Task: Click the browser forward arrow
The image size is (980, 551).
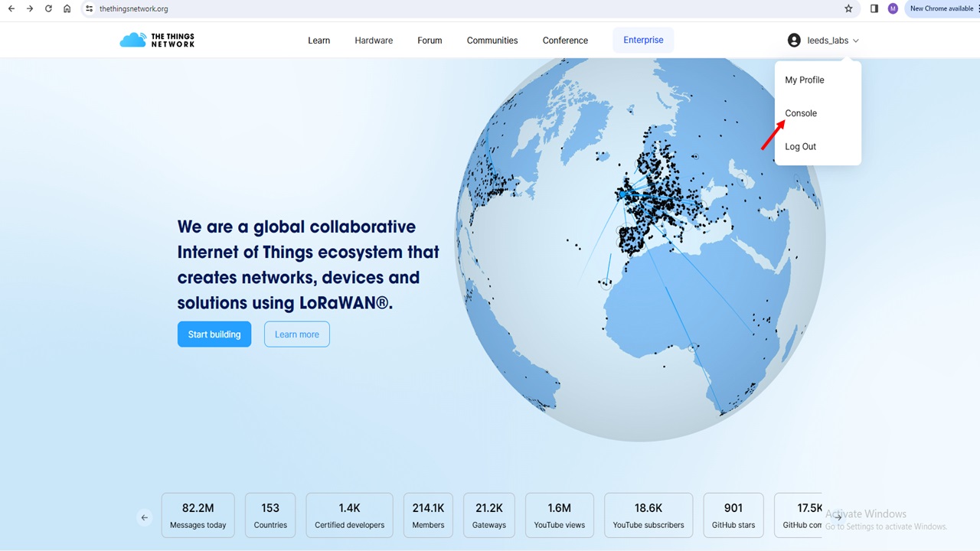Action: [x=30, y=8]
